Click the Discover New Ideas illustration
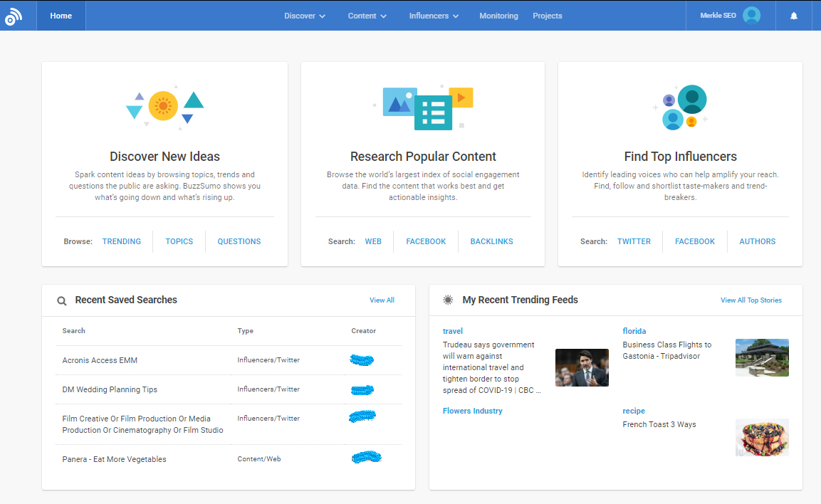The height and width of the screenshot is (504, 821). [x=164, y=107]
